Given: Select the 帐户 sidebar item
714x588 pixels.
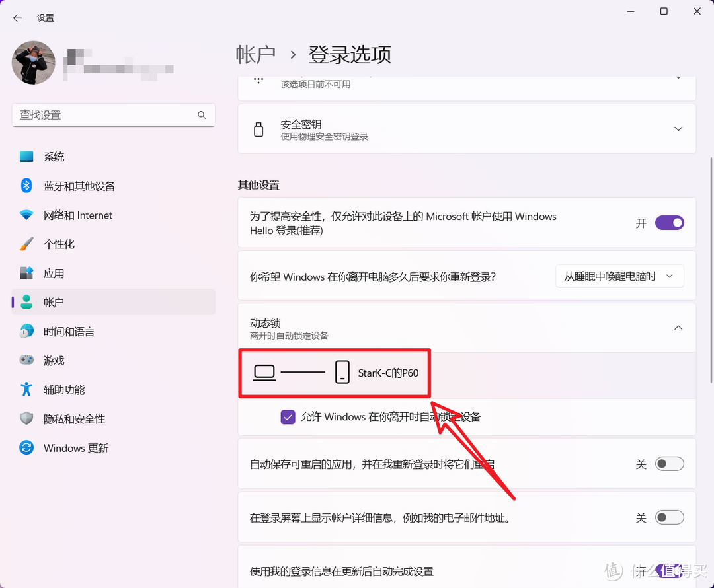Looking at the screenshot, I should pos(113,302).
